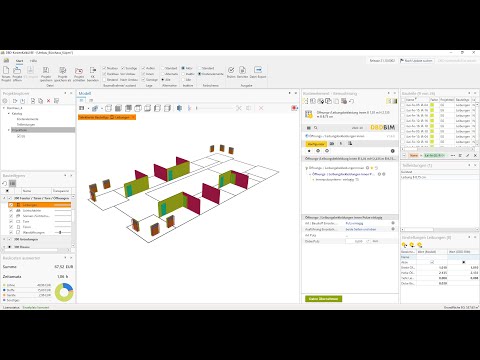Click the blue section-plane icon in Modell toolbar

point(179,108)
